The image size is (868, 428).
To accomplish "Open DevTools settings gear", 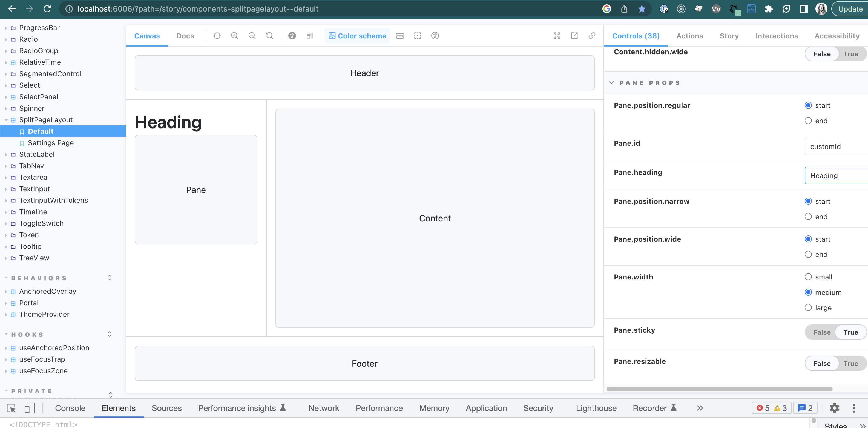I will tap(834, 408).
